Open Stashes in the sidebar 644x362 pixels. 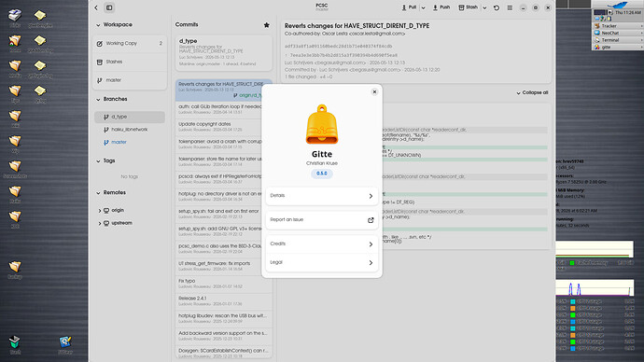(x=130, y=62)
